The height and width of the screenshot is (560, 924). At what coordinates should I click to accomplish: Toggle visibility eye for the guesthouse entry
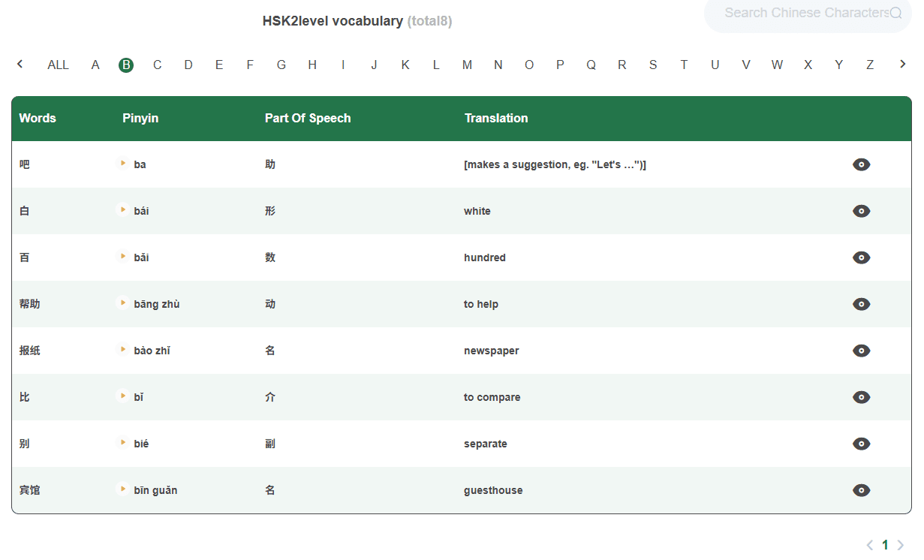click(861, 490)
